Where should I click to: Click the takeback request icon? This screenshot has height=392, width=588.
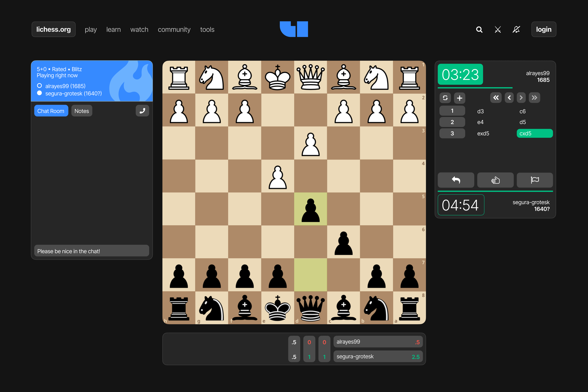pos(457,179)
